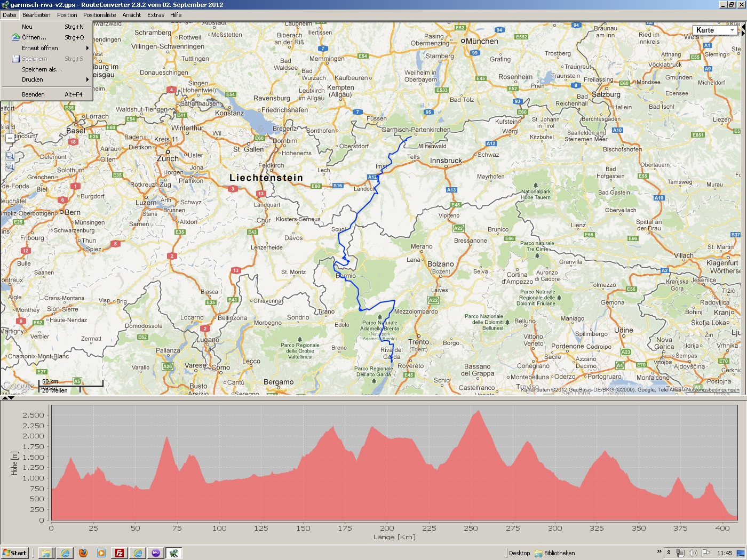This screenshot has height=560, width=747.
Task: Click the Innsbruck city label
Action: click(446, 161)
